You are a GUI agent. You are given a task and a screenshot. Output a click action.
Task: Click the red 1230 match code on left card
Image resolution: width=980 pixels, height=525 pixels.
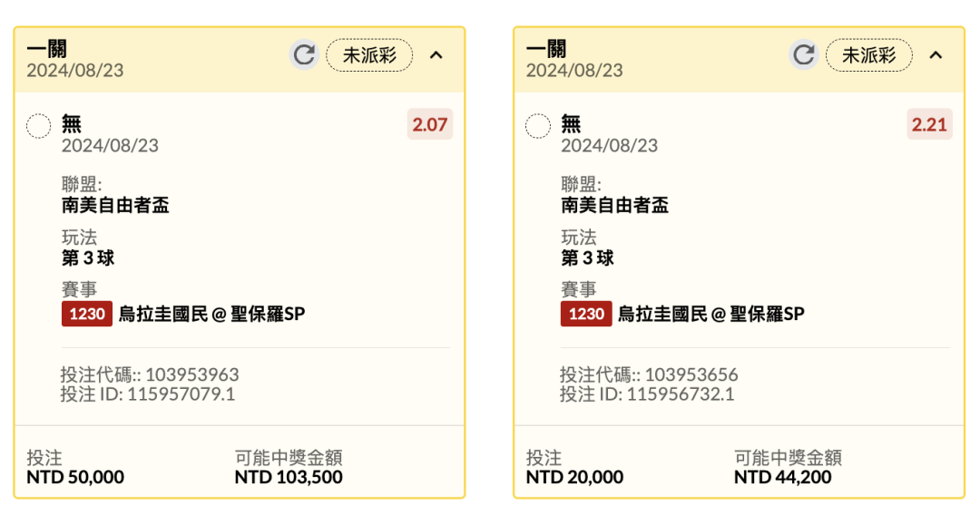[87, 314]
